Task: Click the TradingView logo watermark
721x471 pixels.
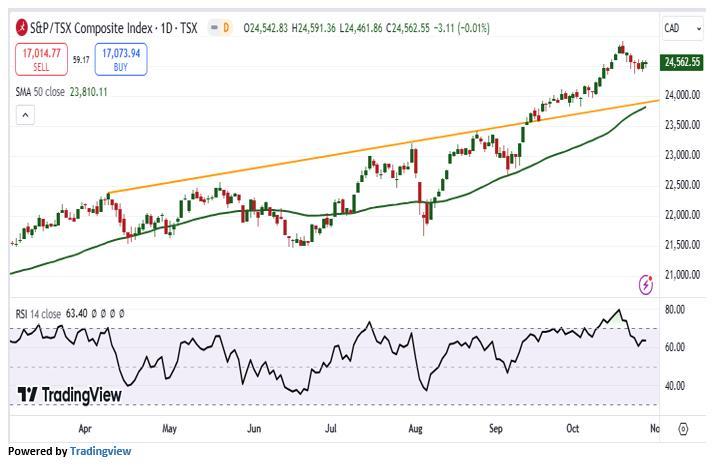Action: coord(70,395)
